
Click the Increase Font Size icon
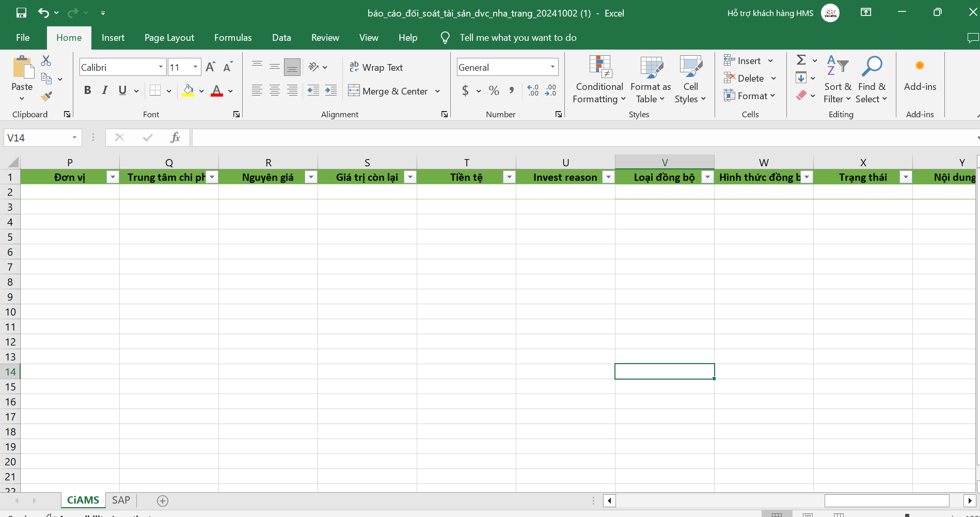tap(210, 67)
